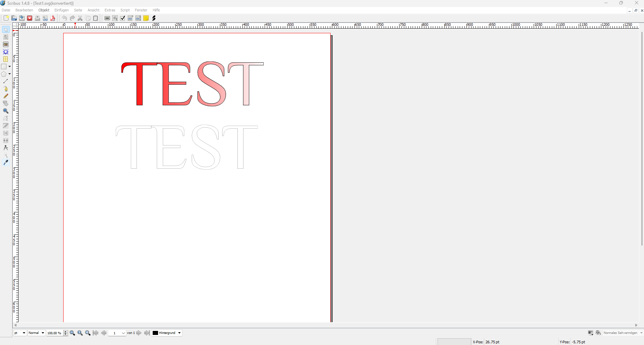Open the Objekt menu

click(44, 10)
